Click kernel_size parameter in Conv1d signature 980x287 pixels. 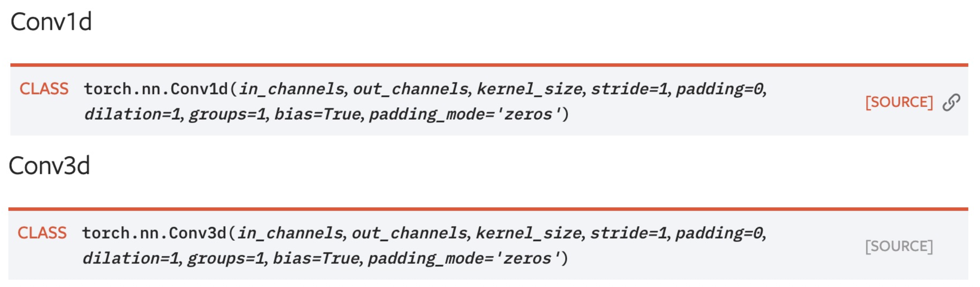click(530, 89)
